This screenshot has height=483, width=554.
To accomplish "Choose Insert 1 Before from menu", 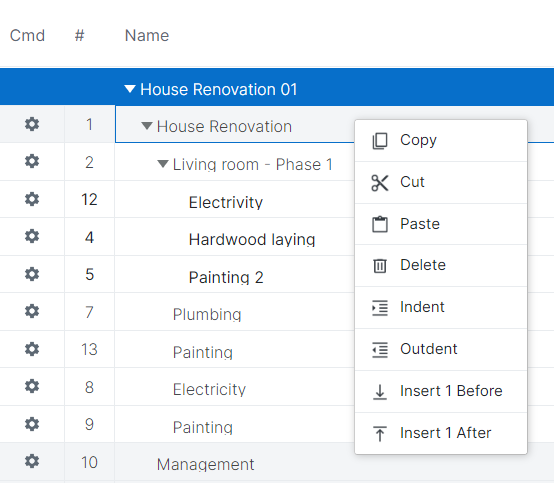I will (441, 391).
